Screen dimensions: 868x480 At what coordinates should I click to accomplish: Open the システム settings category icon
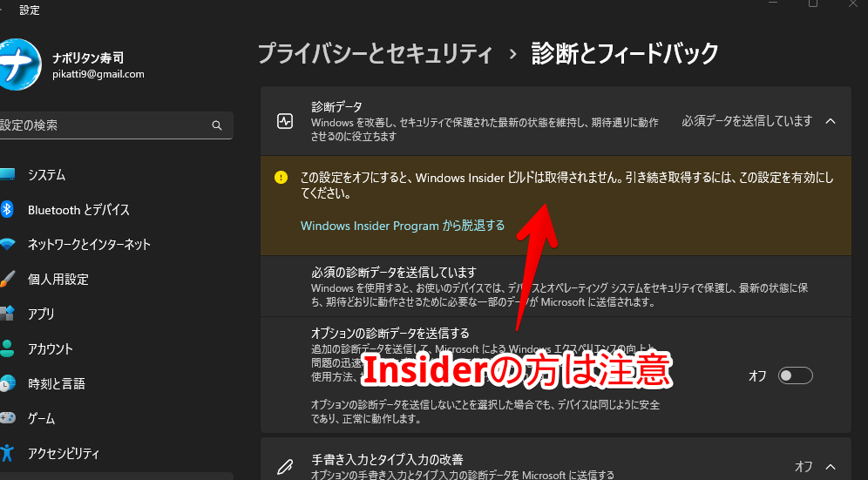7,175
